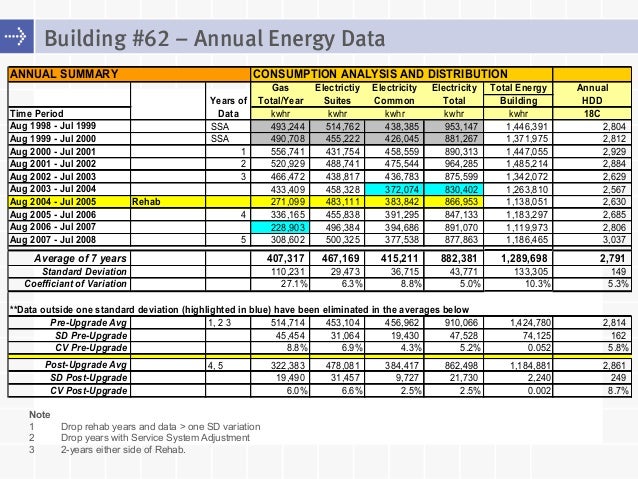Select the 'SD Post-Upgrade' row label

(x=89, y=378)
